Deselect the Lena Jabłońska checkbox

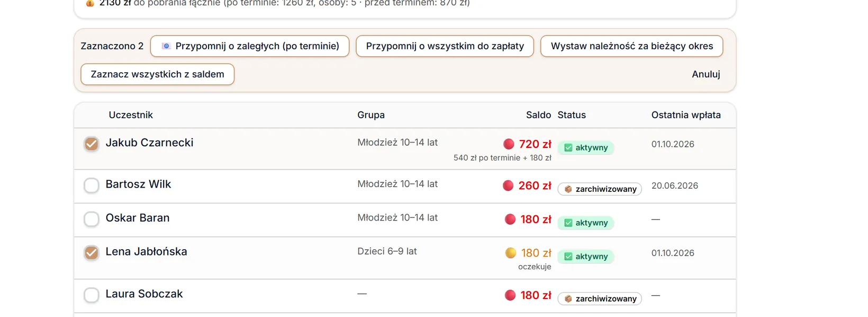tap(92, 253)
